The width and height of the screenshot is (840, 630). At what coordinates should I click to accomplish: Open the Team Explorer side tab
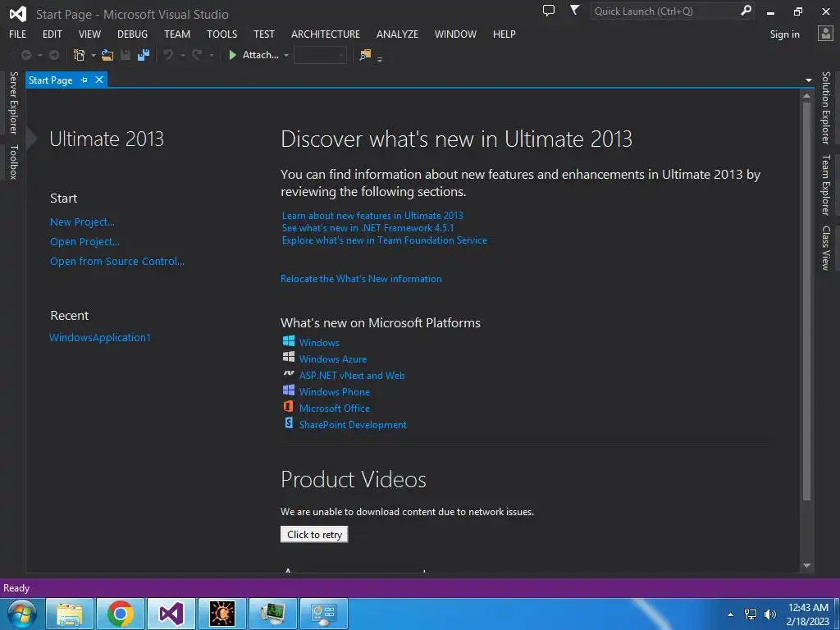tap(826, 185)
